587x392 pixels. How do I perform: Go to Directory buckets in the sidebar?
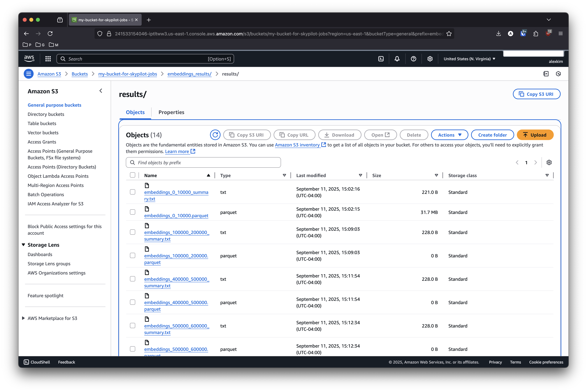[46, 114]
